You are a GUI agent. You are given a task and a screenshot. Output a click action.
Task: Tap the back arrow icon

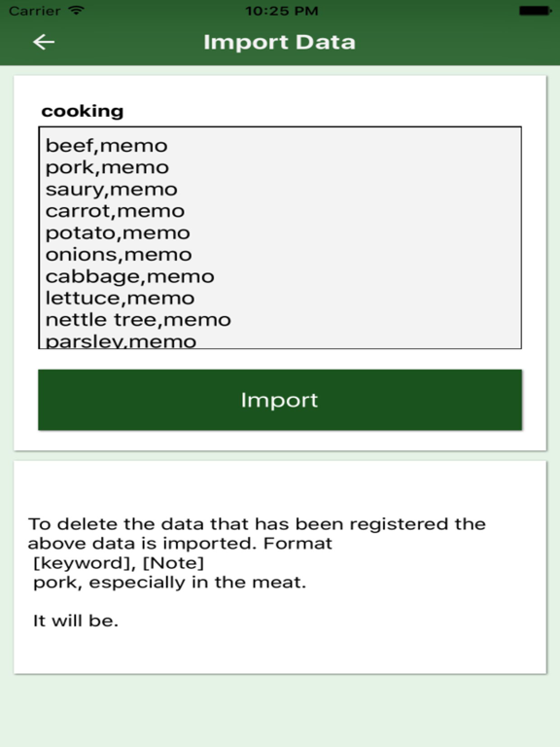[x=44, y=42]
